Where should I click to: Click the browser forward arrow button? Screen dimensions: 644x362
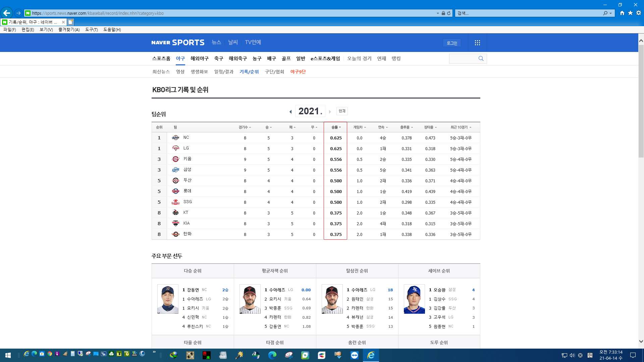(18, 13)
